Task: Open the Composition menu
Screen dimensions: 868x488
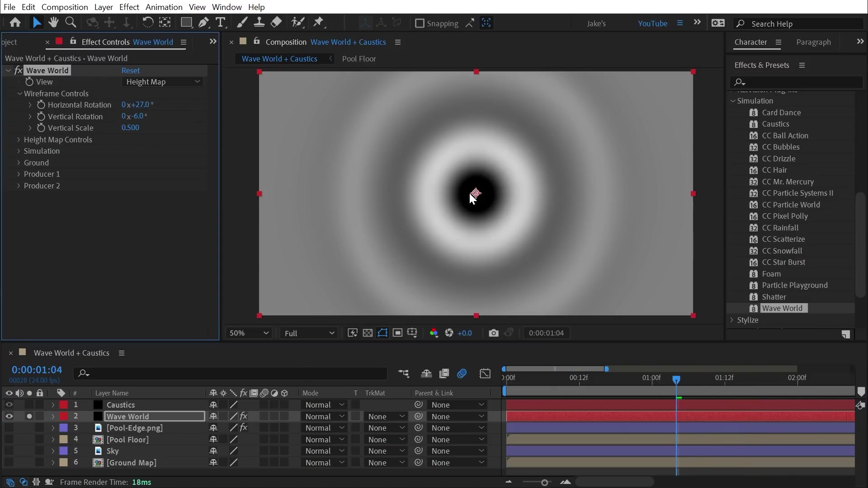Action: pyautogui.click(x=64, y=7)
